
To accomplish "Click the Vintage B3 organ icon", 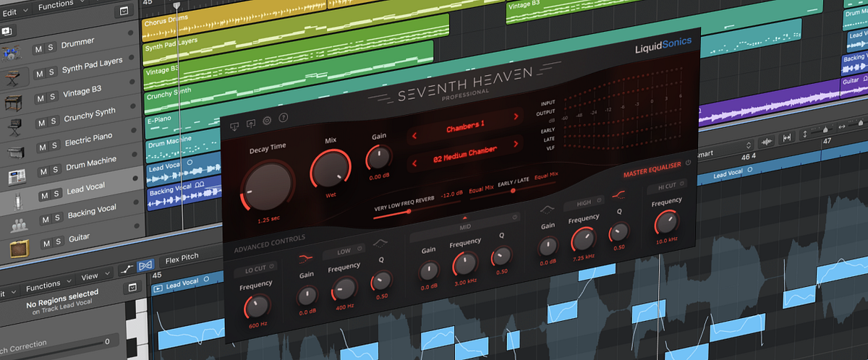I will click(14, 102).
